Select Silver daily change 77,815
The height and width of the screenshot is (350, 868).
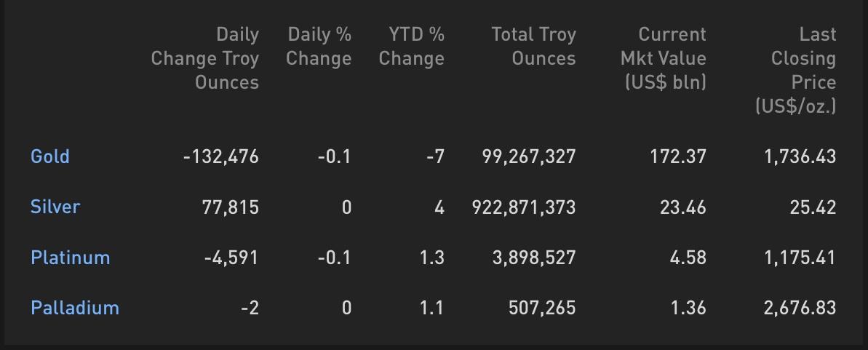click(231, 207)
